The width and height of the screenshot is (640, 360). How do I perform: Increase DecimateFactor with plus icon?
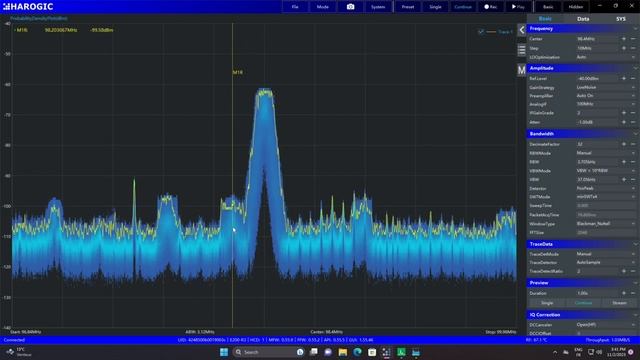coord(624,144)
